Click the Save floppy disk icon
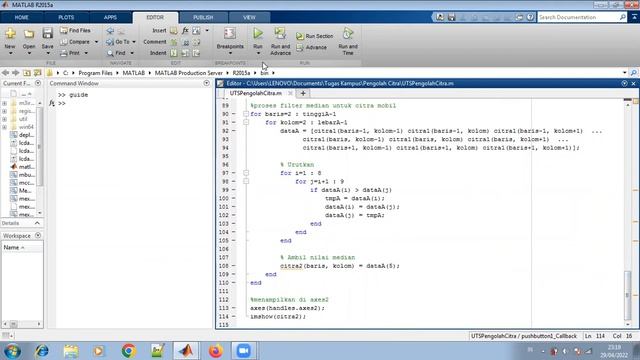 (x=47, y=33)
